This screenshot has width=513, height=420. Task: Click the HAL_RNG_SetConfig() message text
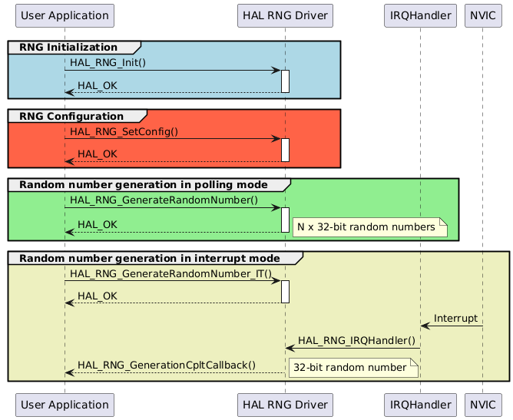(x=124, y=131)
